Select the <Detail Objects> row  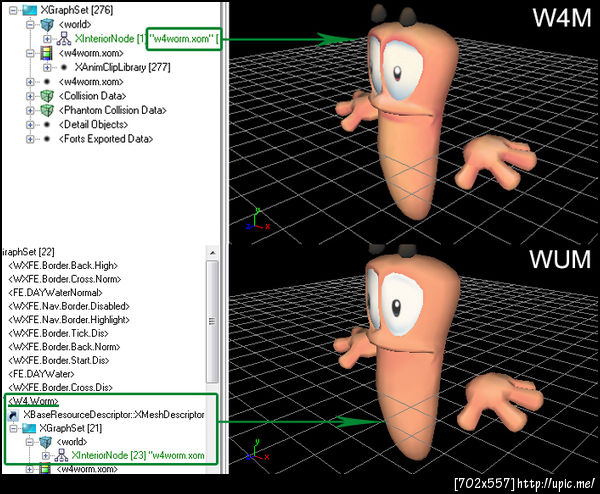tap(93, 125)
